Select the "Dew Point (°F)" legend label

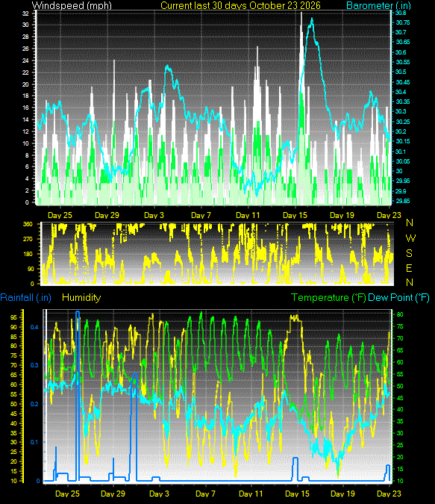pos(398,298)
